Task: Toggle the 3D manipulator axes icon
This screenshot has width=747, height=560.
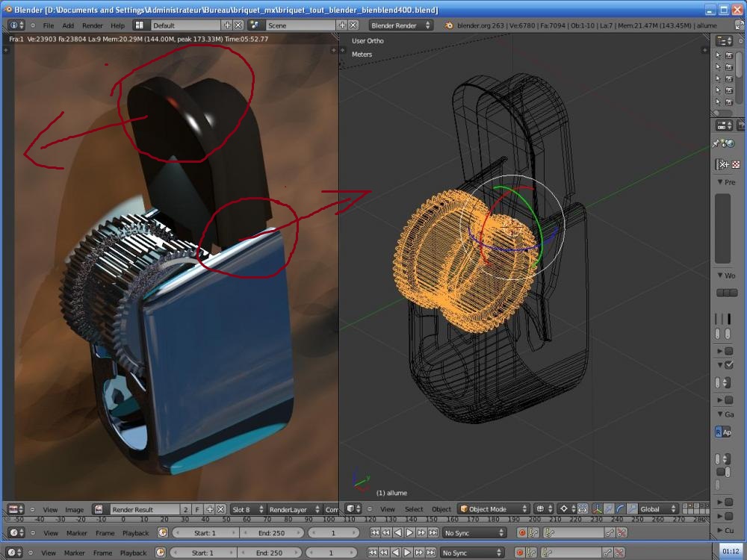Action: click(x=597, y=509)
